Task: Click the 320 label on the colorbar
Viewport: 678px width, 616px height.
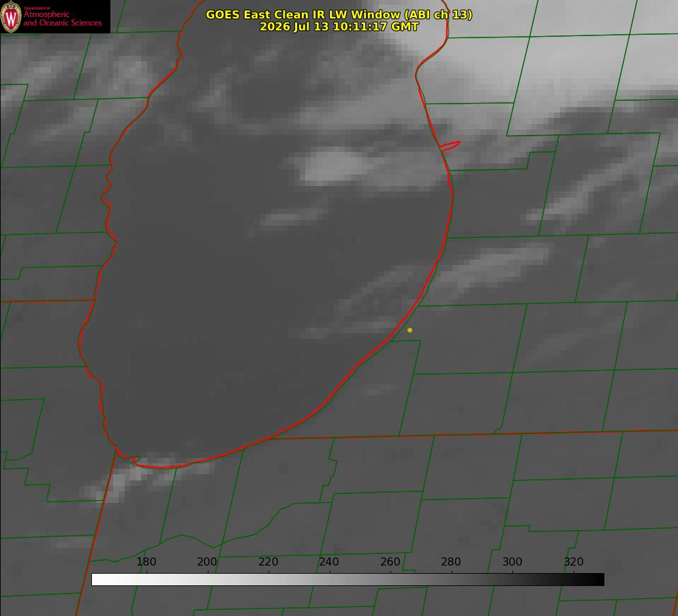Action: click(574, 561)
